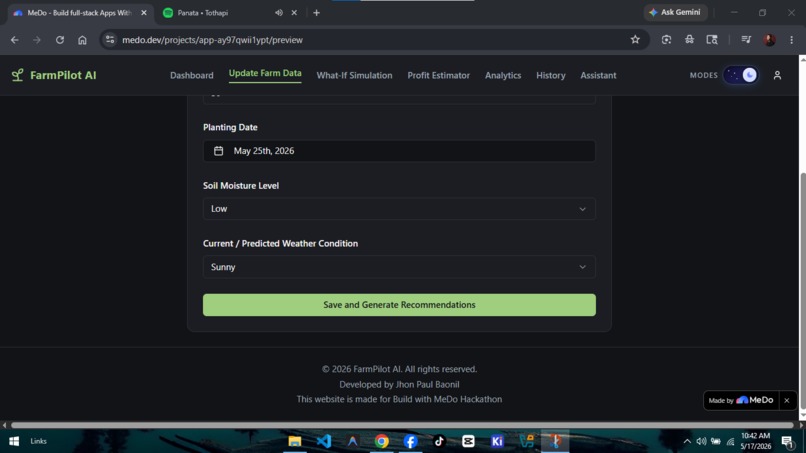Expand the Soil Moisture Level dropdown
The height and width of the screenshot is (453, 806).
click(x=399, y=209)
